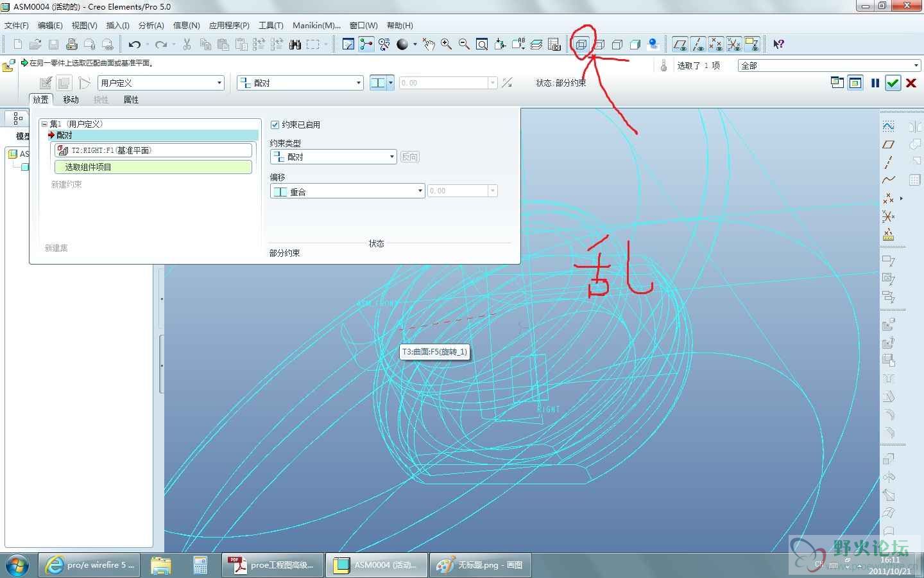Click the datum curve tool in right toolbar
The width and height of the screenshot is (924, 578).
point(888,180)
